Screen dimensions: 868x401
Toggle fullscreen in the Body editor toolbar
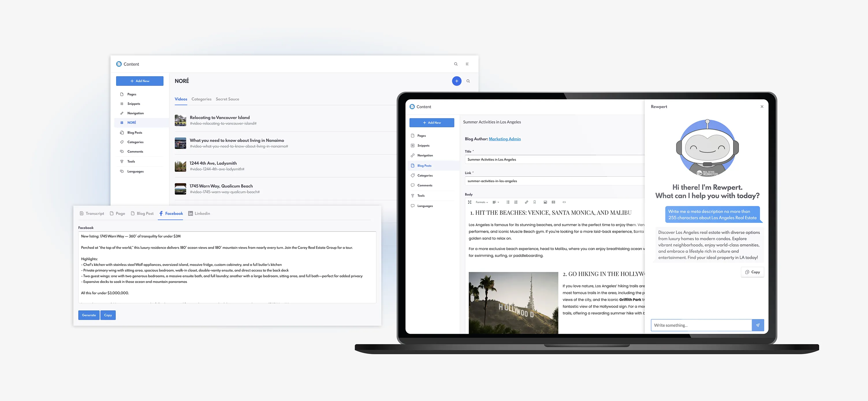click(x=470, y=202)
